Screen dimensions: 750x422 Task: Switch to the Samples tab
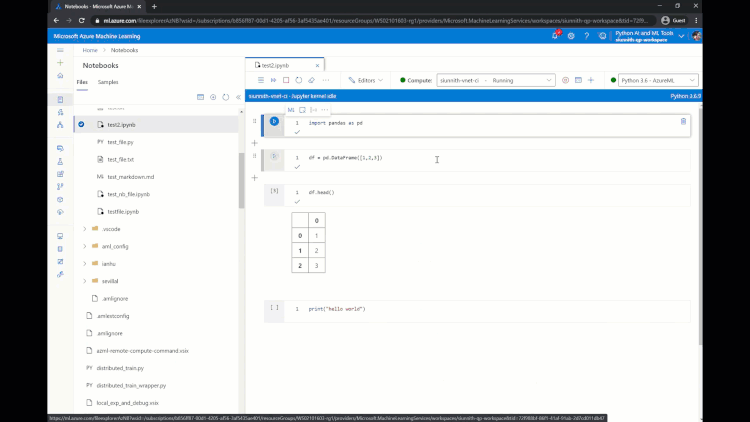(108, 82)
